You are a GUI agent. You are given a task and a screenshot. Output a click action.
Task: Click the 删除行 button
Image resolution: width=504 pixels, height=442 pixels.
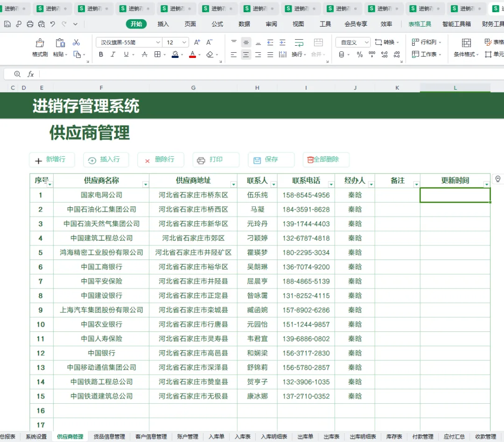[x=161, y=160]
